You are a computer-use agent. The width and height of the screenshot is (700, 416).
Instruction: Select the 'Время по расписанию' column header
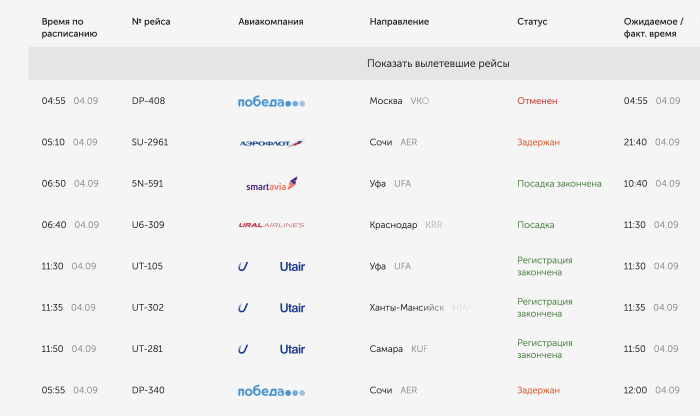point(69,28)
